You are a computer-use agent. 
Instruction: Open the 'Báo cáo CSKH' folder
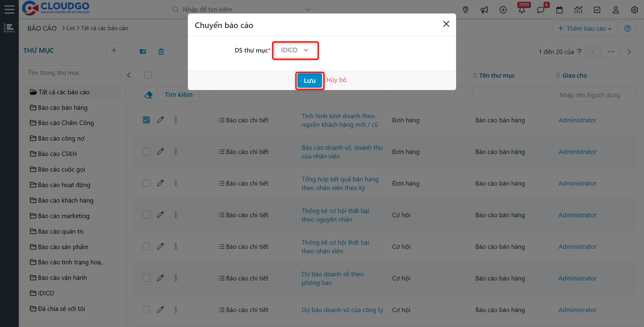point(57,154)
